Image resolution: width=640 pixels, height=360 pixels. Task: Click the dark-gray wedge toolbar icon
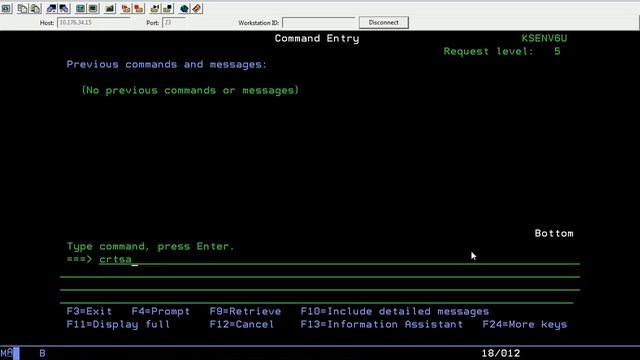pos(110,9)
